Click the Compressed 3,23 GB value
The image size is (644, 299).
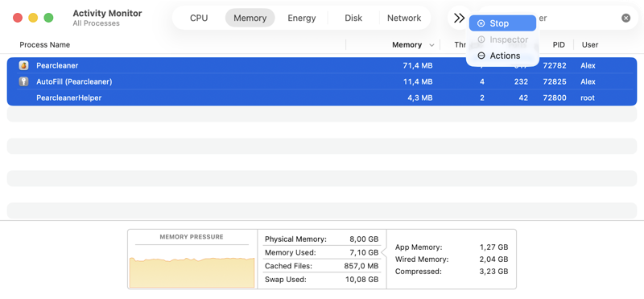(493, 272)
